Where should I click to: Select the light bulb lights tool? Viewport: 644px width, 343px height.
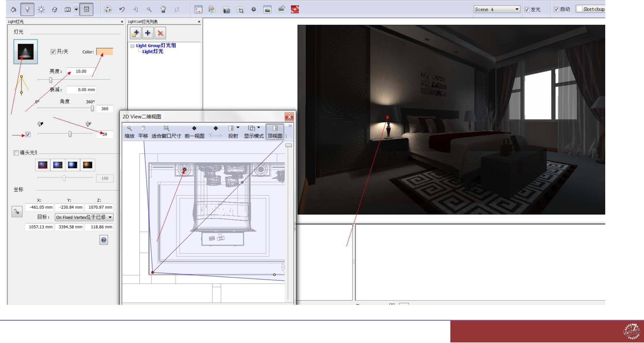[27, 9]
